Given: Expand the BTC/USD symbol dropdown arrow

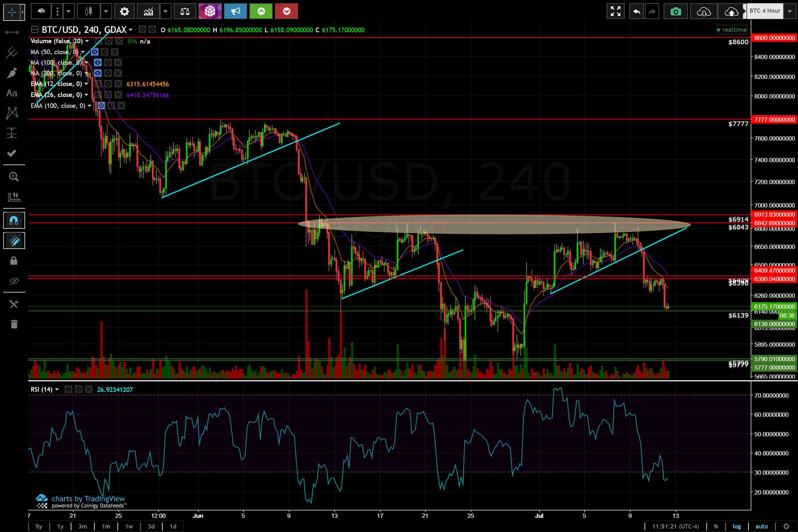Looking at the screenshot, I should tap(131, 30).
